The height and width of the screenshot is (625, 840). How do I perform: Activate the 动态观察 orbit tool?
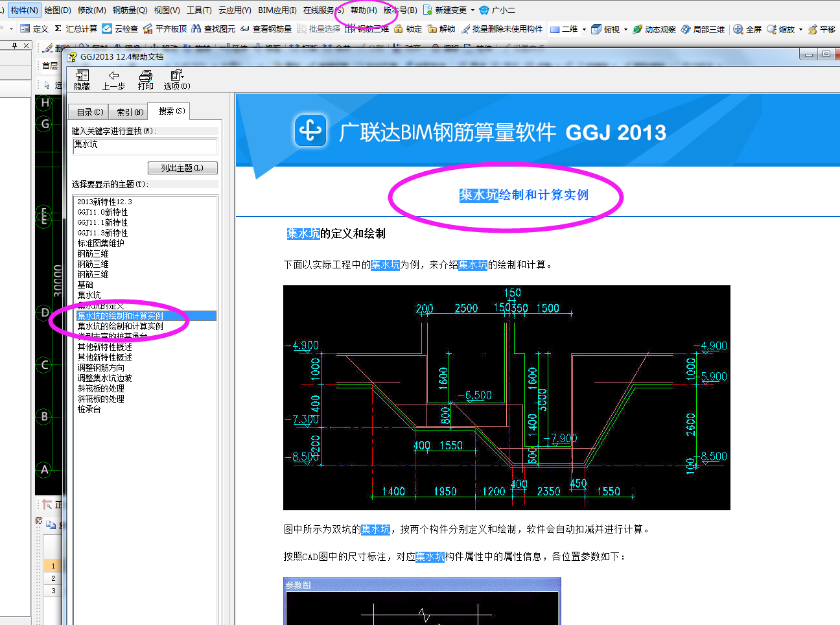pyautogui.click(x=654, y=29)
